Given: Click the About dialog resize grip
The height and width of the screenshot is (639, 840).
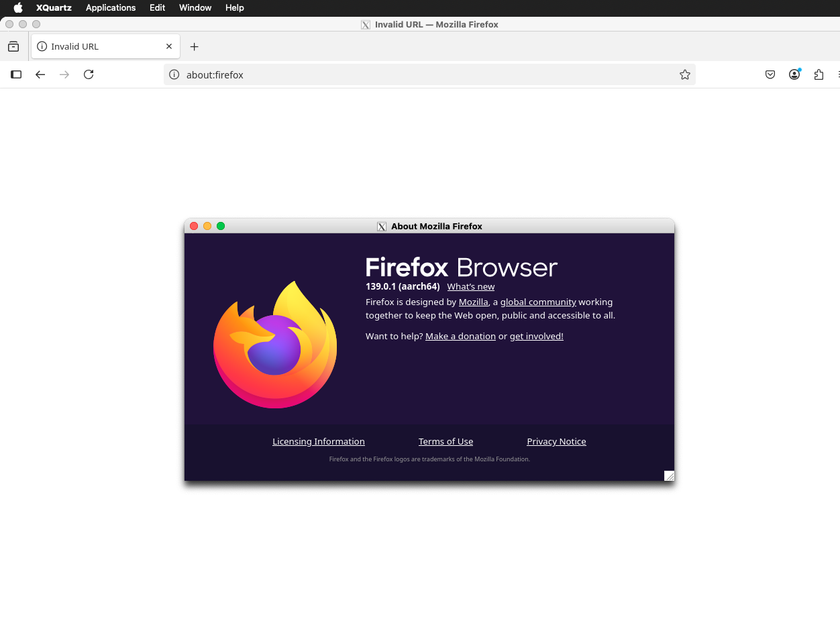Looking at the screenshot, I should pyautogui.click(x=669, y=475).
